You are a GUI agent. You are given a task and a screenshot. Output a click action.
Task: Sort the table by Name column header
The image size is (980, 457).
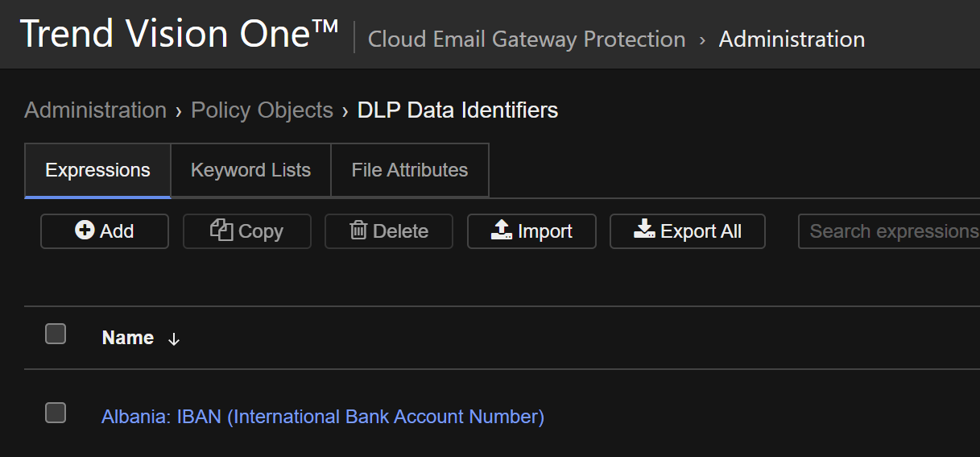pos(128,338)
